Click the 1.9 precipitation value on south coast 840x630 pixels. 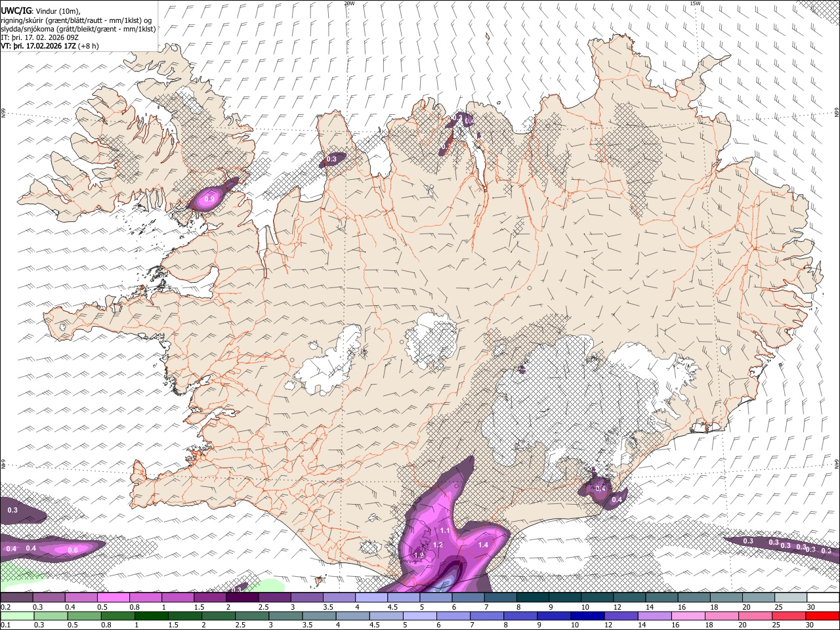(419, 556)
